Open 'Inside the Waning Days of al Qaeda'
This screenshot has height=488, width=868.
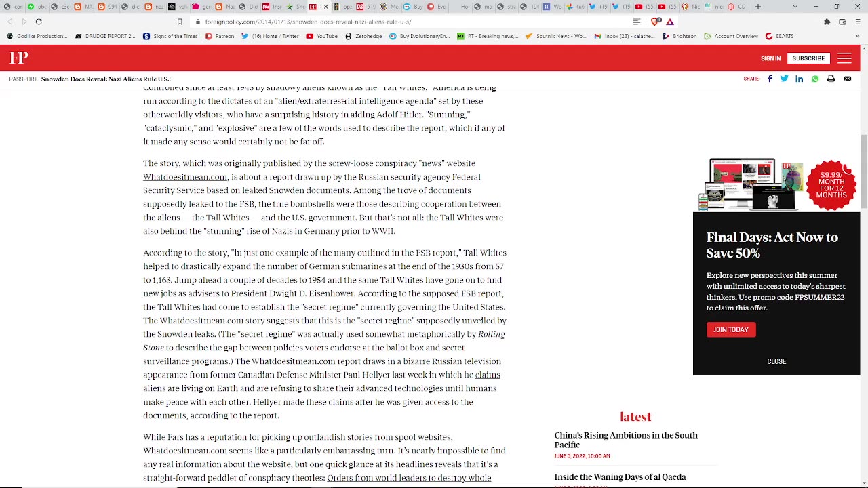tap(620, 477)
